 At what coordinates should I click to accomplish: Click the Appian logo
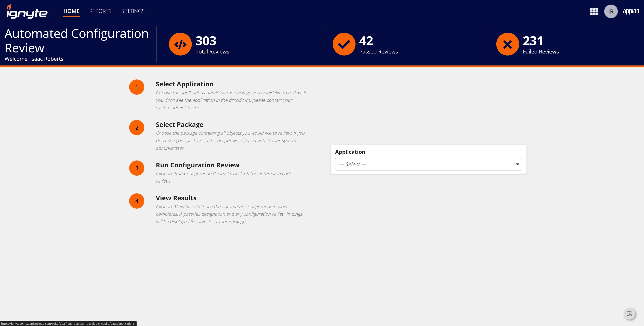click(x=631, y=11)
